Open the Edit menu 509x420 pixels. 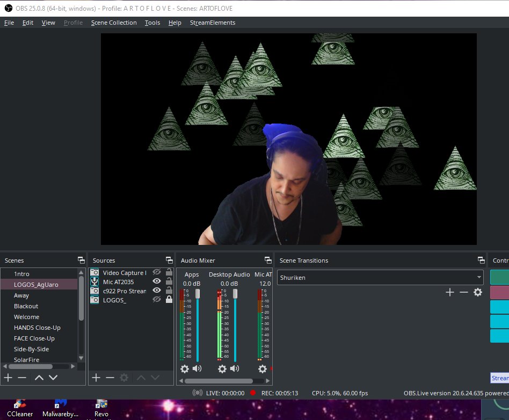(x=27, y=23)
